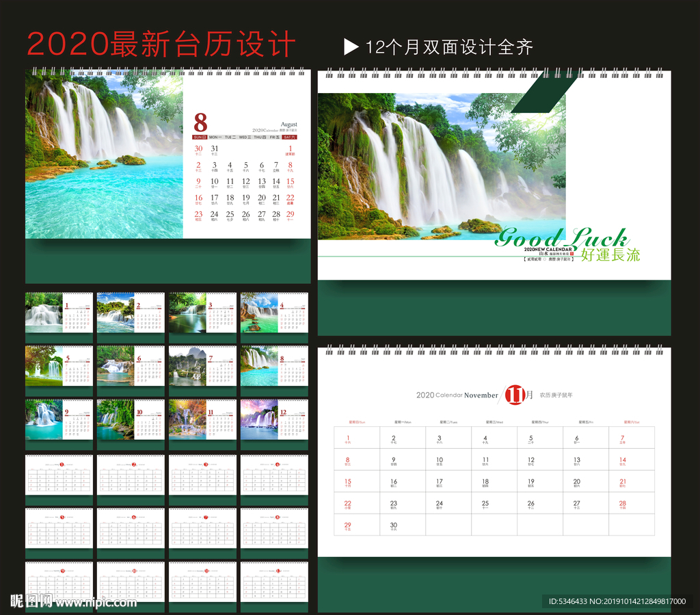700x615 pixels.
Task: Click the white triangle arrow beside 12个月双面设计全齐
Action: tap(351, 47)
